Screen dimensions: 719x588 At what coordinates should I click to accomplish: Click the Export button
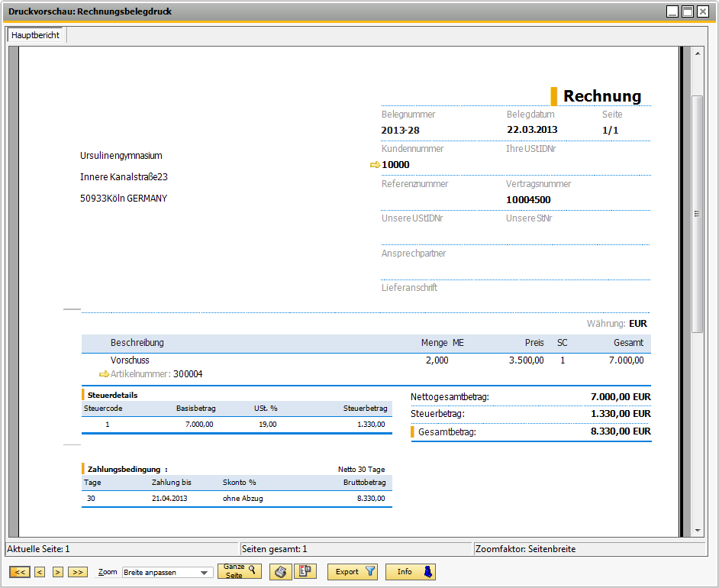[353, 572]
